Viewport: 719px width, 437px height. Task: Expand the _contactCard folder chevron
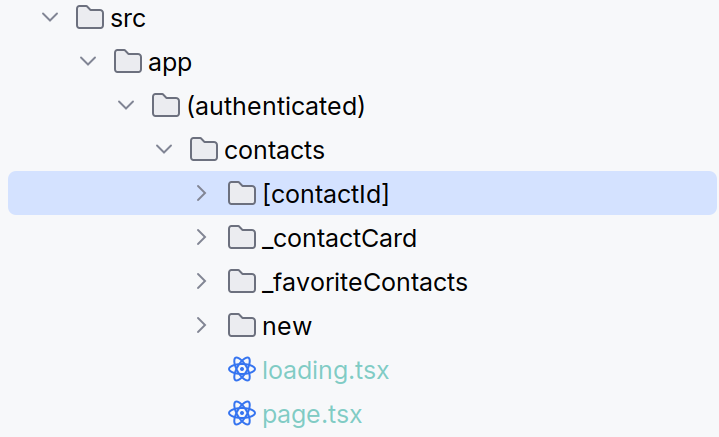(x=201, y=238)
